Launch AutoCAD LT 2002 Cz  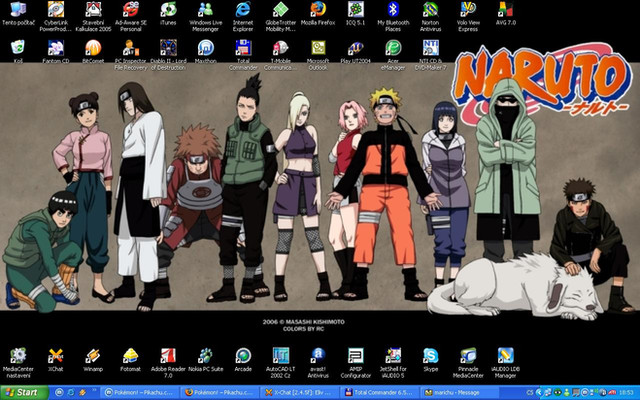280,363
